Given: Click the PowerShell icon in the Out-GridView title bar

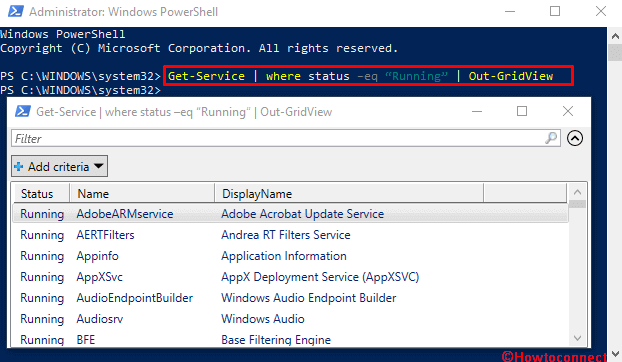Looking at the screenshot, I should point(23,111).
